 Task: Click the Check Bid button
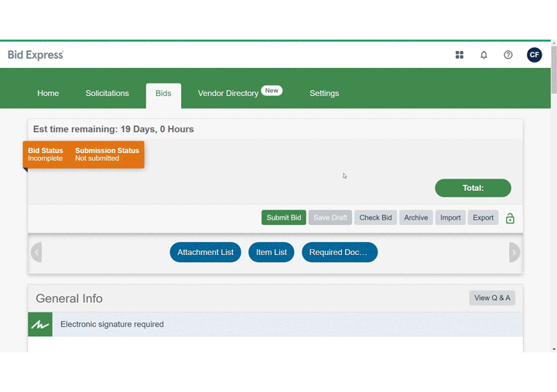[x=375, y=218]
